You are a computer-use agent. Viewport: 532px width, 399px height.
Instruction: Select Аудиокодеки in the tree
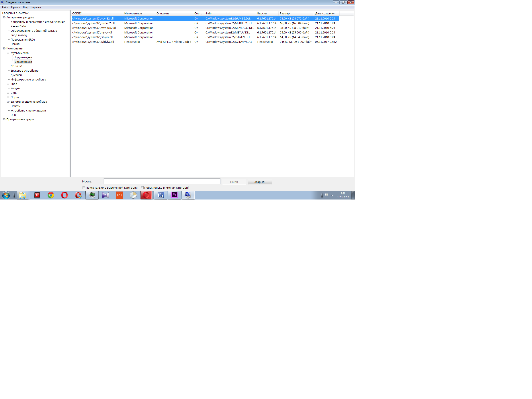pos(23,57)
